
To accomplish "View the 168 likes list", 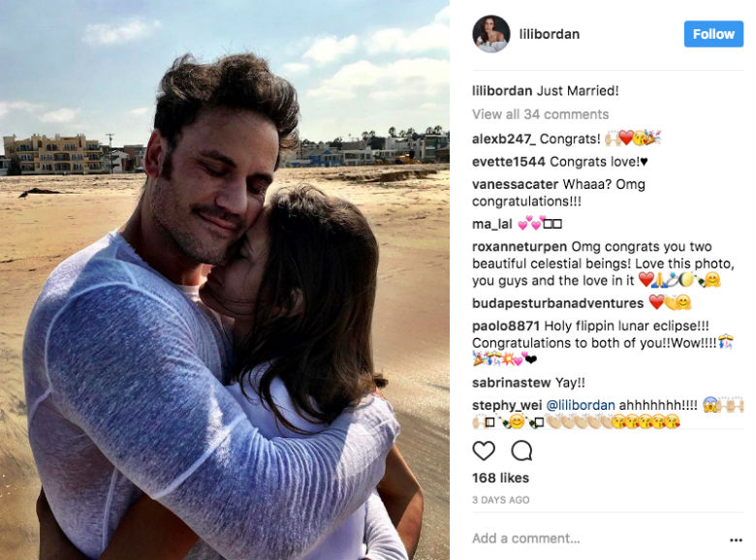I will pyautogui.click(x=500, y=478).
